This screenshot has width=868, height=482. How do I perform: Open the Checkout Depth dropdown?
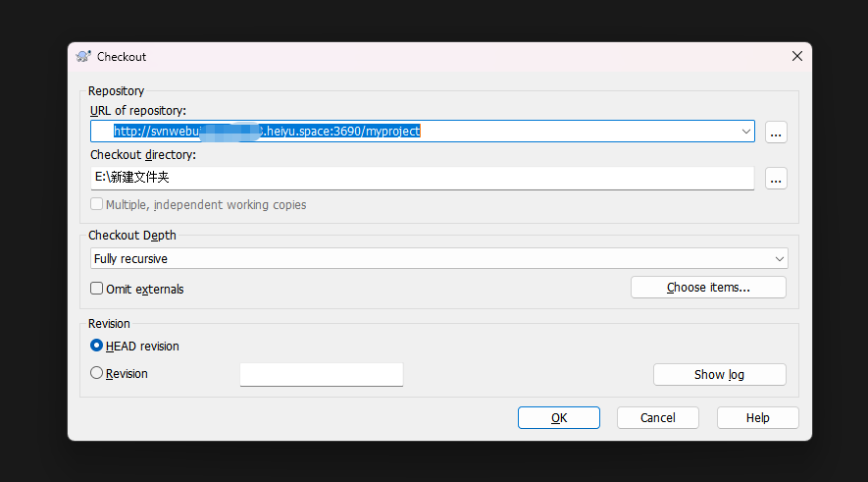coord(439,259)
